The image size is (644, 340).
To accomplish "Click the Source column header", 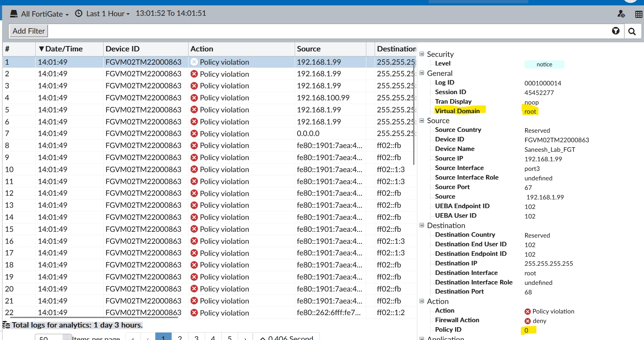I will [330, 49].
